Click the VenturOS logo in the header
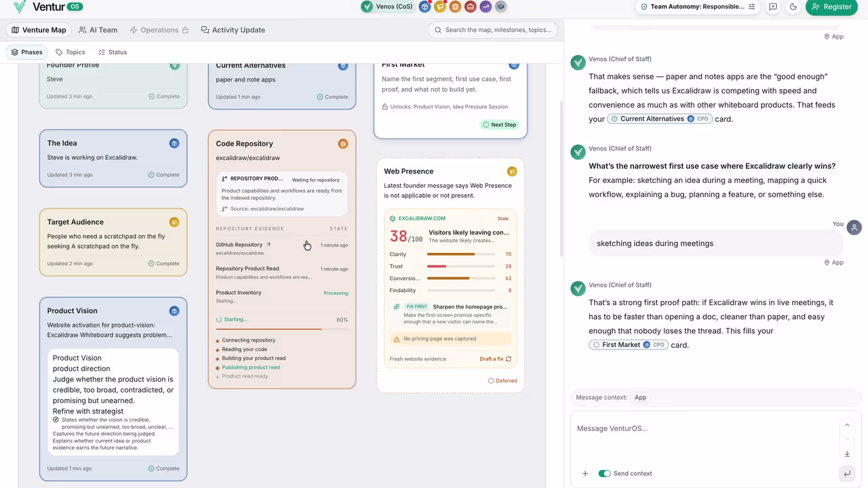Image resolution: width=868 pixels, height=488 pixels. tap(47, 7)
